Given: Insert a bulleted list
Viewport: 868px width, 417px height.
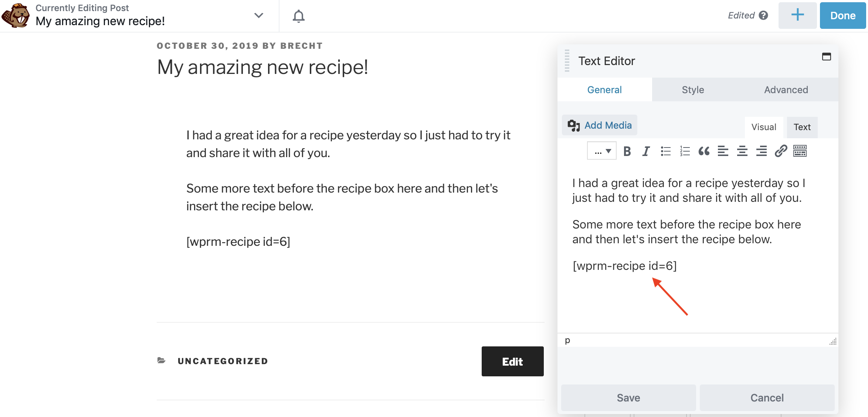Looking at the screenshot, I should [x=665, y=151].
